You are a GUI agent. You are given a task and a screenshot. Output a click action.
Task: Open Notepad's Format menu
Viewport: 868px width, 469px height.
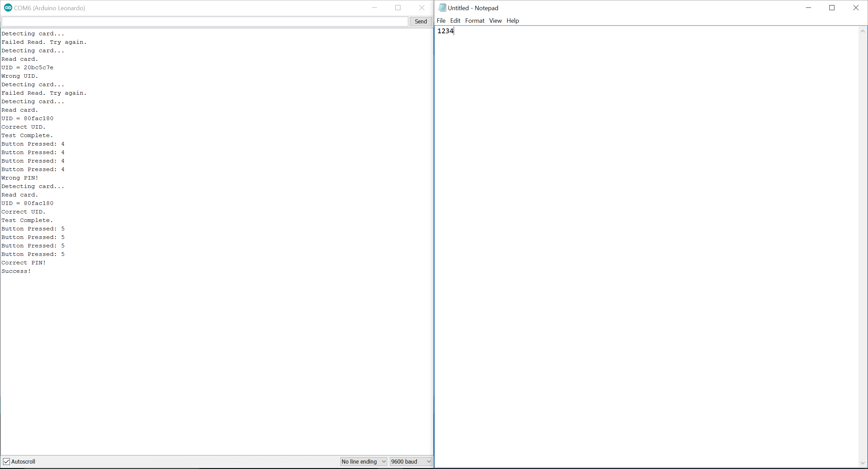pos(474,21)
